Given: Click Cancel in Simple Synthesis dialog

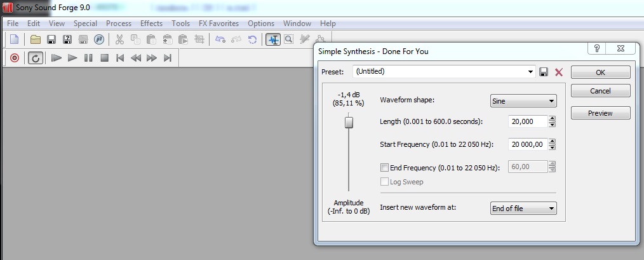Looking at the screenshot, I should (x=600, y=91).
